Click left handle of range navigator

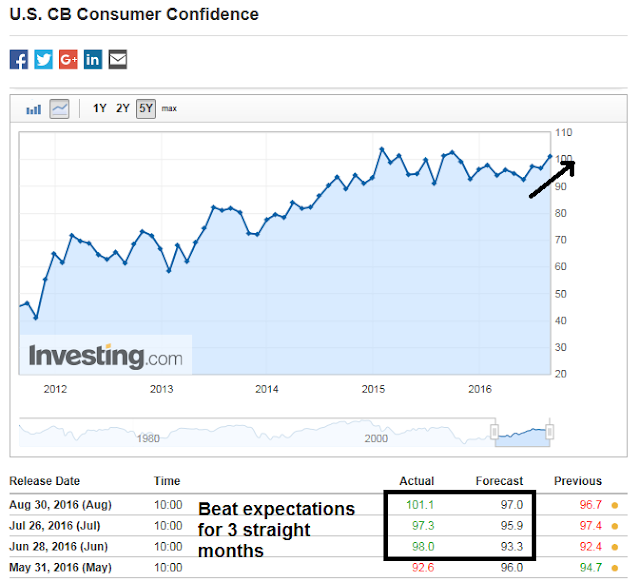494,431
